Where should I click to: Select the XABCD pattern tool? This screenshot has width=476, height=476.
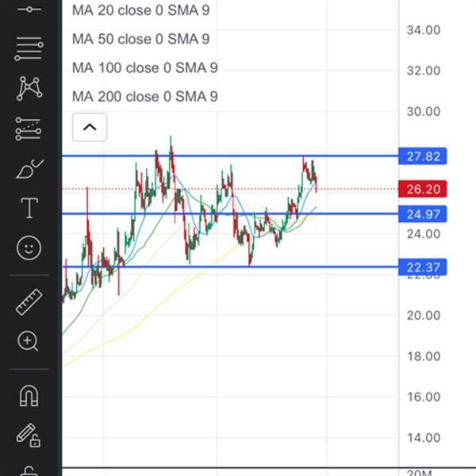tap(29, 88)
